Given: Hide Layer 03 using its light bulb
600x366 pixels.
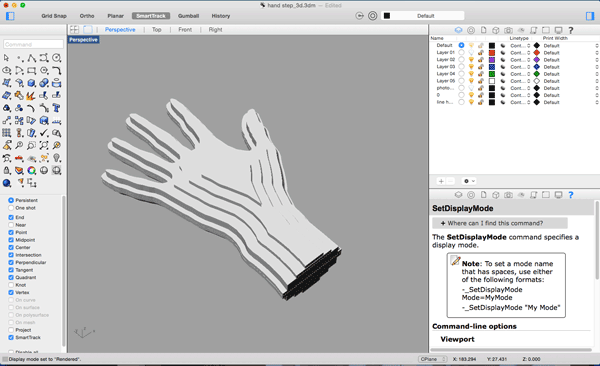Looking at the screenshot, I should click(x=471, y=67).
